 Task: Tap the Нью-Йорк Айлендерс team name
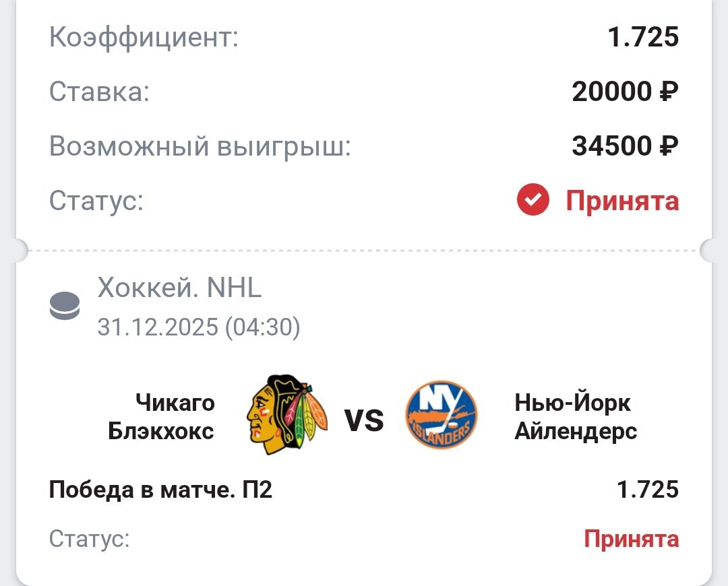(x=576, y=417)
